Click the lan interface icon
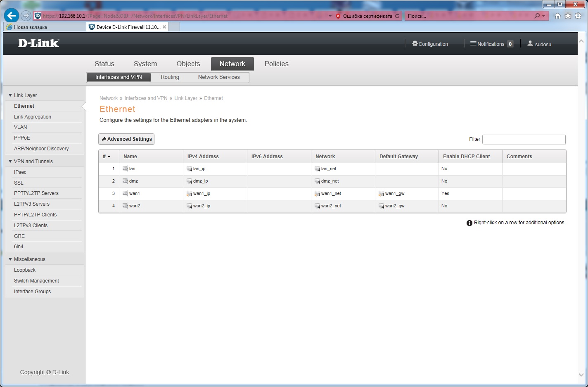588x387 pixels. pos(125,169)
